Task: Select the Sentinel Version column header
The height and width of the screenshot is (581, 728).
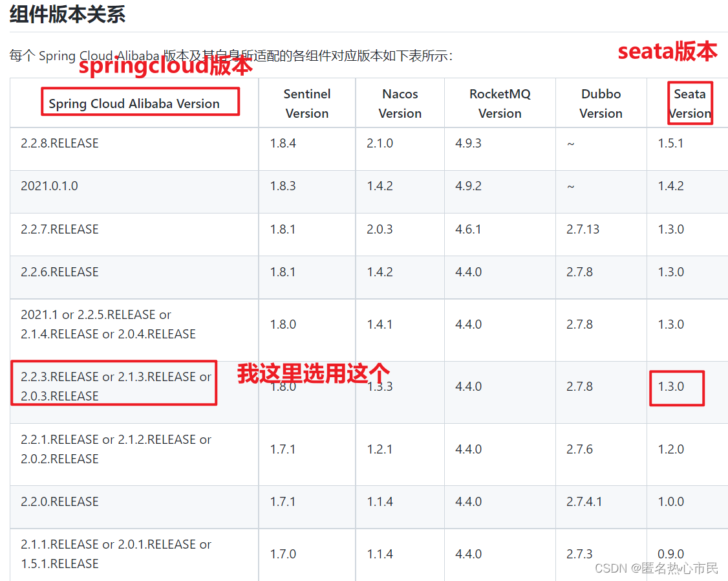Action: [x=307, y=104]
